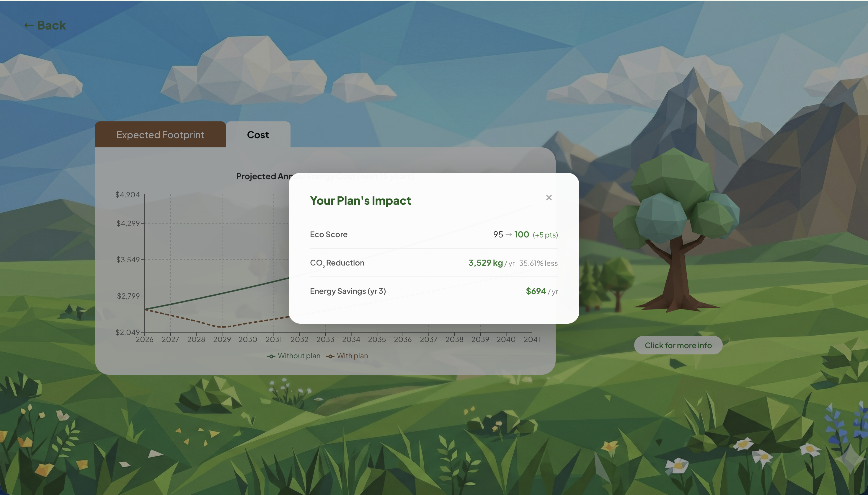This screenshot has width=868, height=495.
Task: Toggle 'With plan' legend series
Action: coord(352,356)
